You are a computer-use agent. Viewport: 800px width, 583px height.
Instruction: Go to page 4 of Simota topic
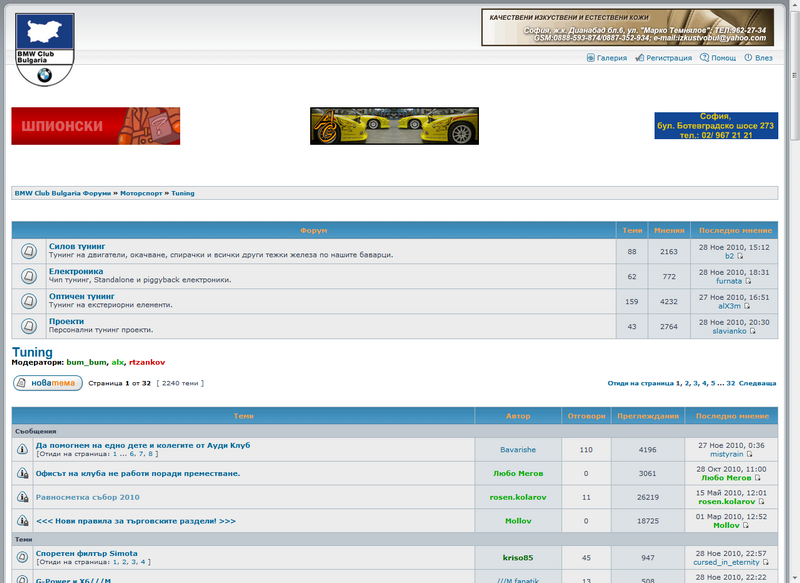click(x=143, y=562)
